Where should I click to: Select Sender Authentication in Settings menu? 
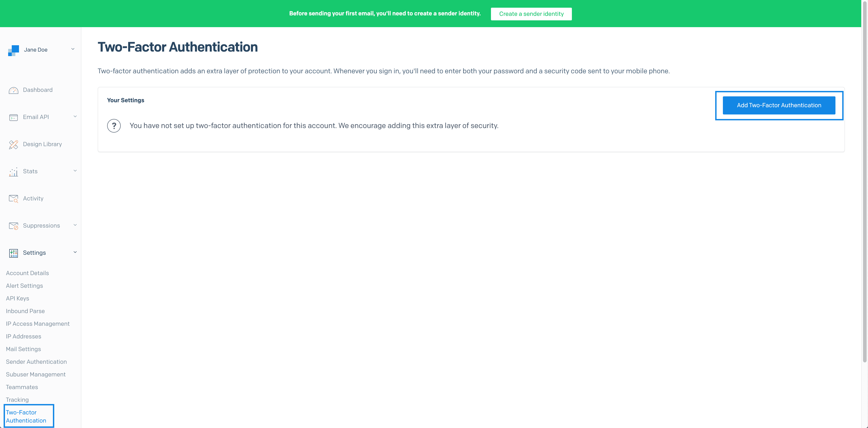tap(36, 361)
